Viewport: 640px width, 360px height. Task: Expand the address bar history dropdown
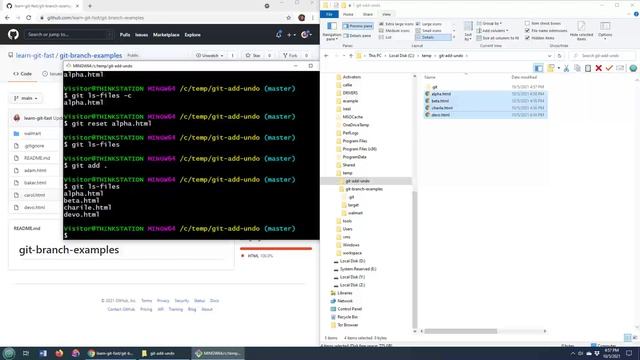coord(550,56)
